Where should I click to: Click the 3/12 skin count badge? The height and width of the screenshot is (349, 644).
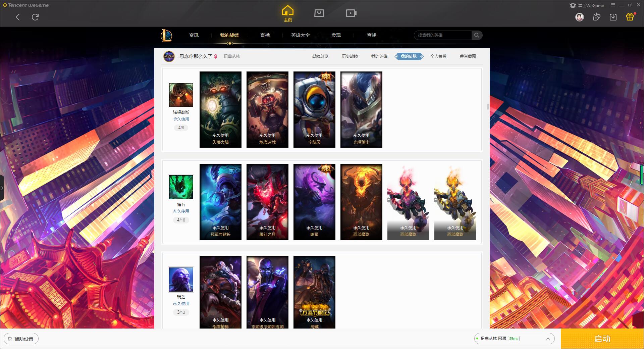tap(181, 312)
